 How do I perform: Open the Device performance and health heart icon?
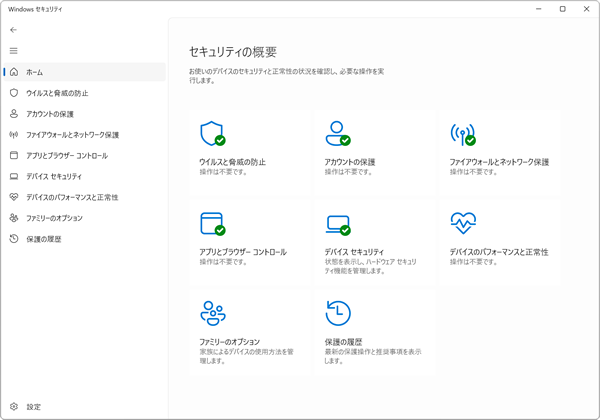coord(462,223)
